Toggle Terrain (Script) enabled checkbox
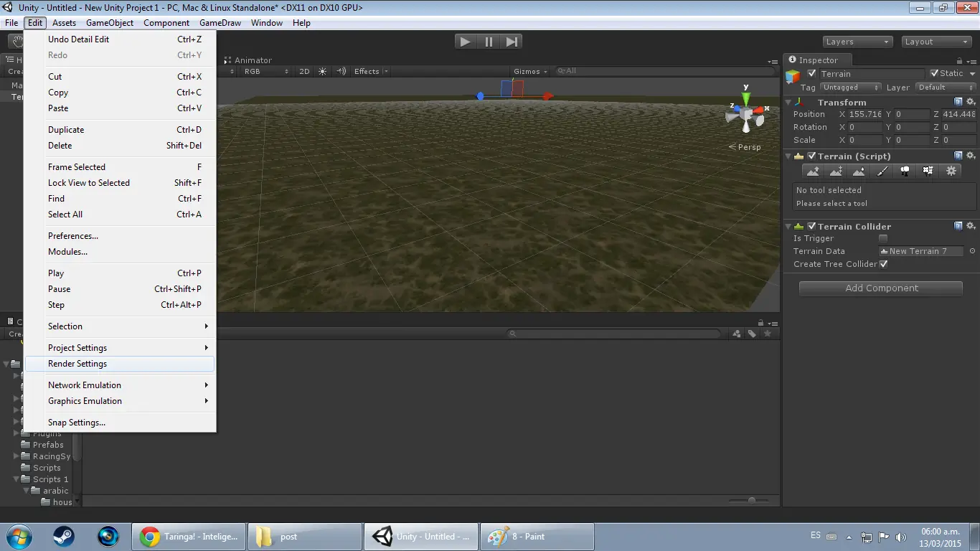The width and height of the screenshot is (980, 551). click(x=812, y=156)
